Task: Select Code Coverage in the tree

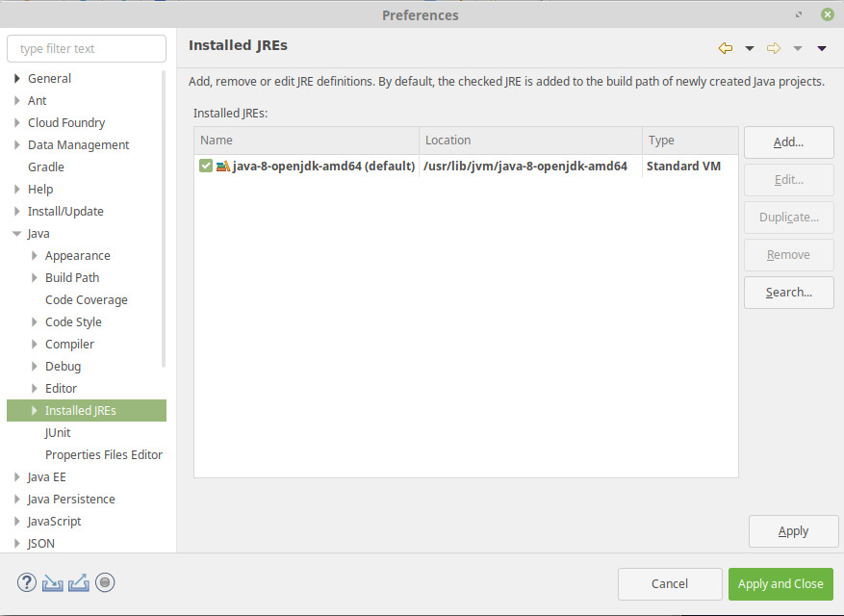Action: [86, 300]
